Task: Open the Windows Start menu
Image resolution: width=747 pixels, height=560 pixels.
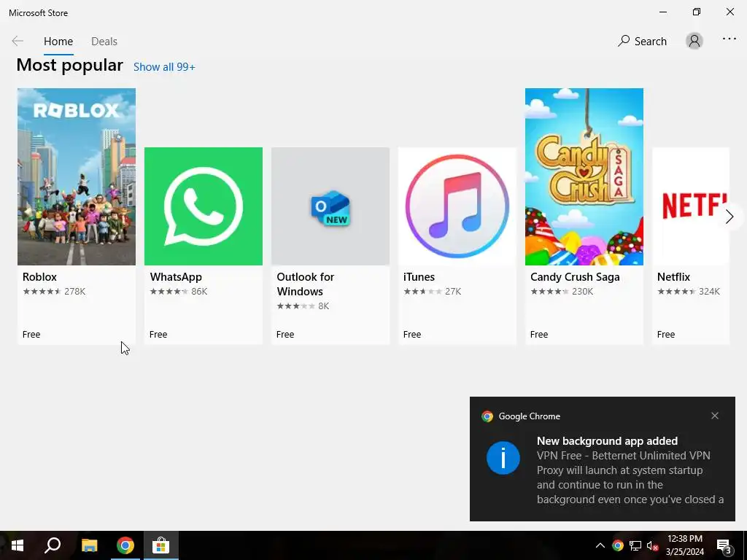Action: [x=18, y=545]
